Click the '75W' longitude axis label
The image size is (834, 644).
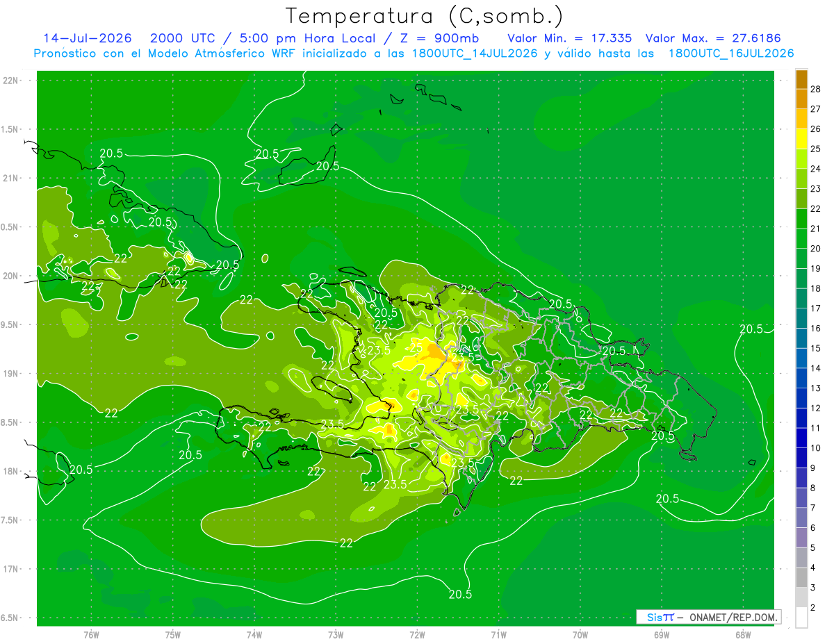coord(173,634)
